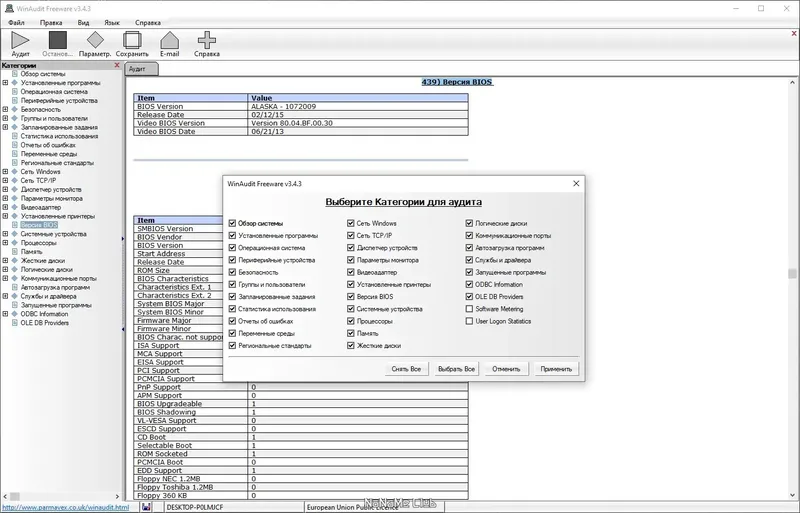Open the Вид menu
The image size is (800, 513).
[83, 22]
